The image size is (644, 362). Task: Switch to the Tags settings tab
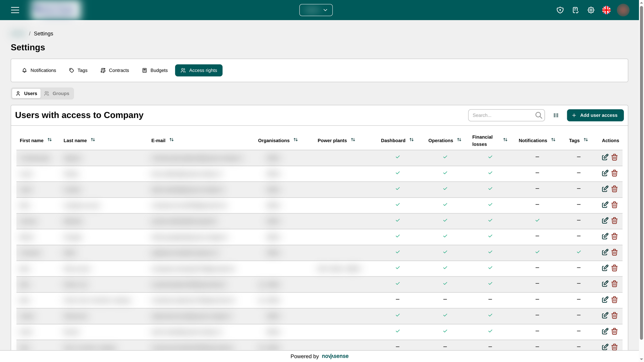point(78,70)
